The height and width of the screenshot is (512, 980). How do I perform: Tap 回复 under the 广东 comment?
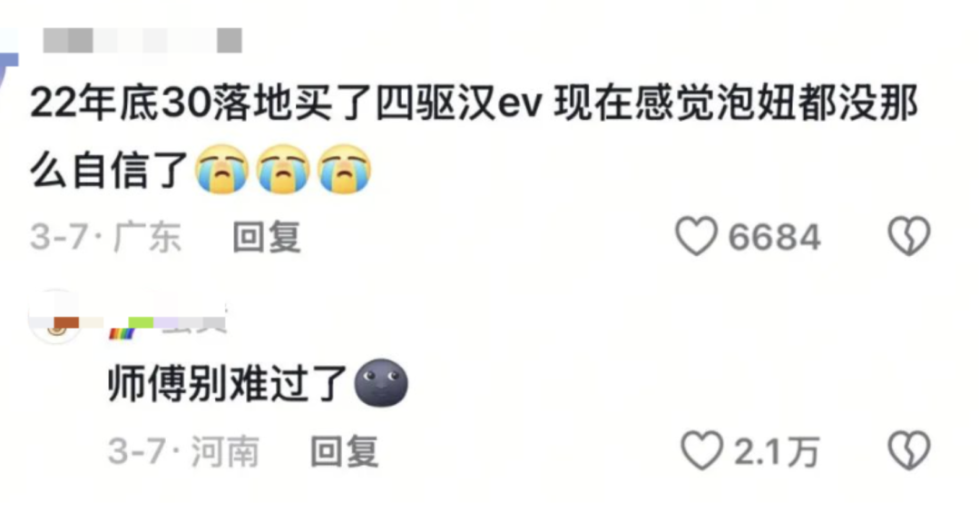267,238
